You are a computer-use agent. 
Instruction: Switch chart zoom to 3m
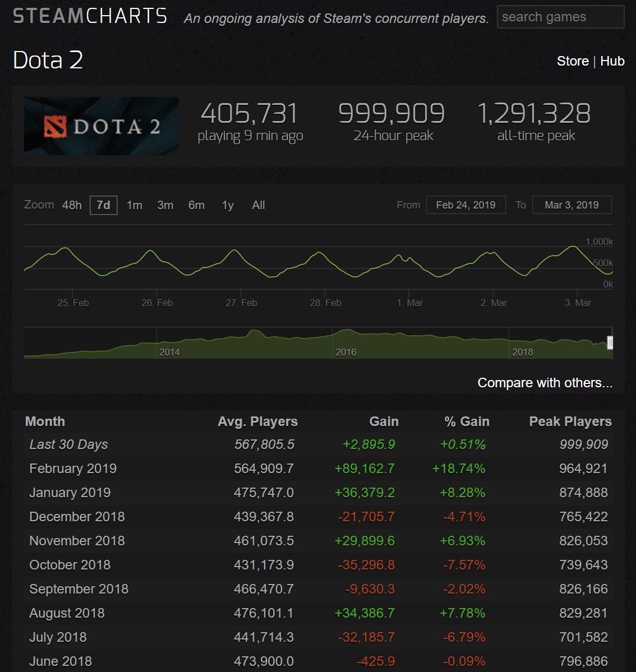pyautogui.click(x=165, y=205)
